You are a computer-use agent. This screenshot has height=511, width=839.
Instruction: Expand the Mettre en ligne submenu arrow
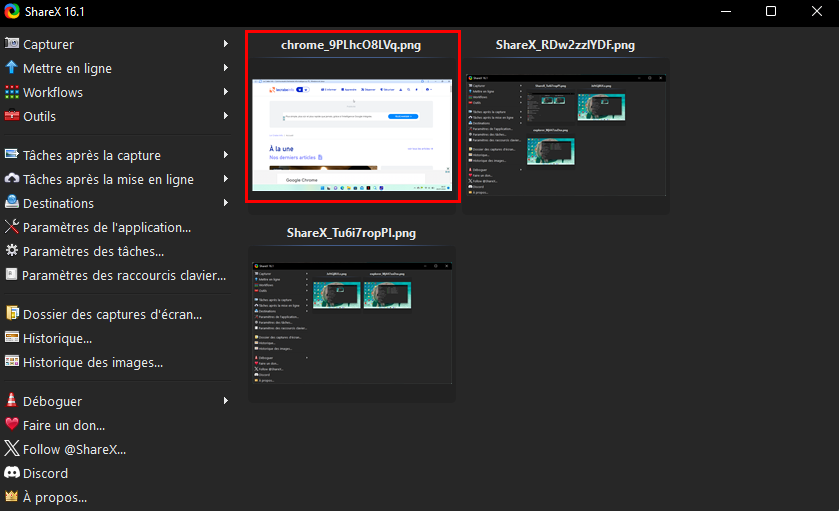tap(226, 68)
